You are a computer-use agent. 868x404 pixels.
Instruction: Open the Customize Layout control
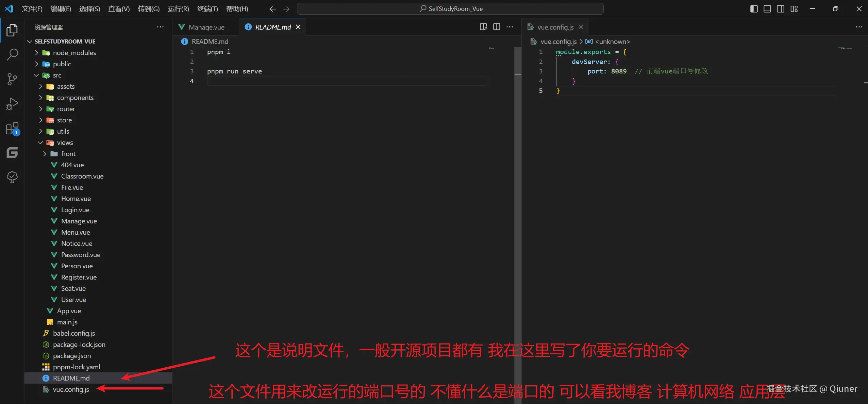[x=794, y=9]
